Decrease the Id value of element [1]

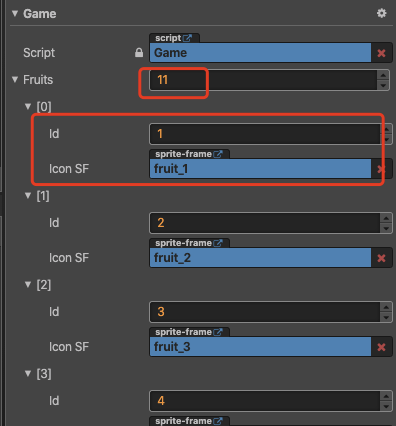386,228
